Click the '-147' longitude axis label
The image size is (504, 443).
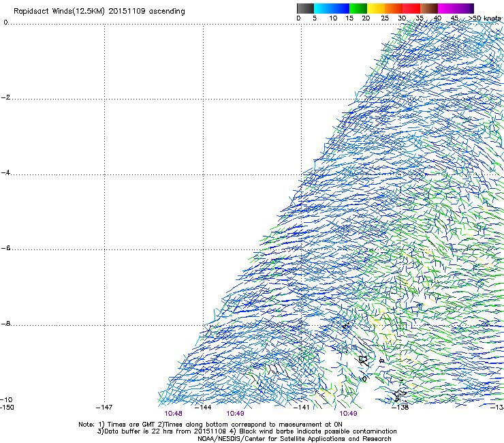point(104,408)
